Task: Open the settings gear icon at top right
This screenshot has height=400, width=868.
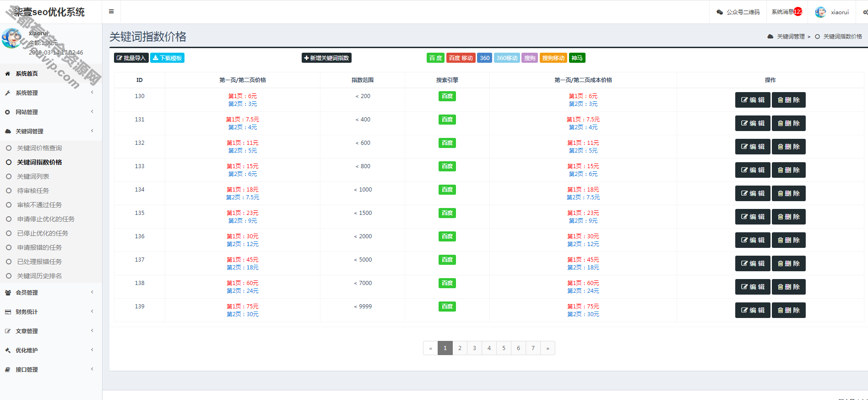Action: [865, 12]
